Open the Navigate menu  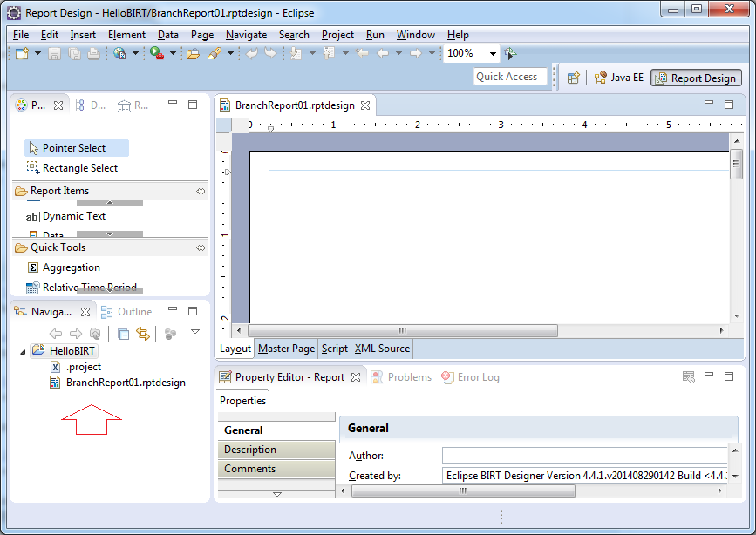(x=247, y=35)
